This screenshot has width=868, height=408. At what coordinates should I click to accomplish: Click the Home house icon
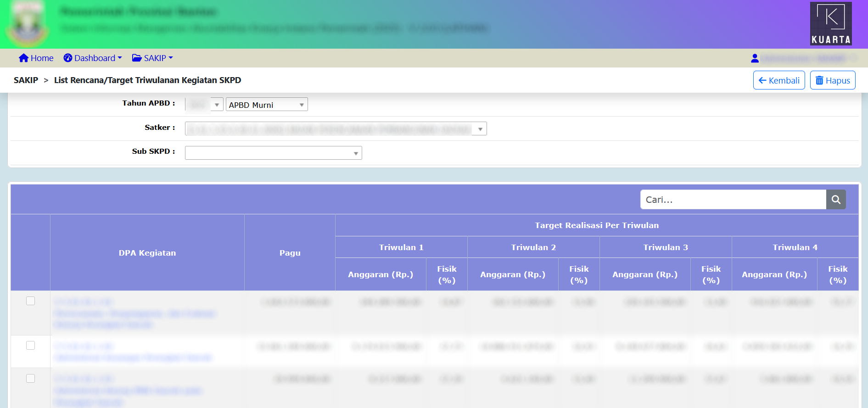[x=23, y=58]
